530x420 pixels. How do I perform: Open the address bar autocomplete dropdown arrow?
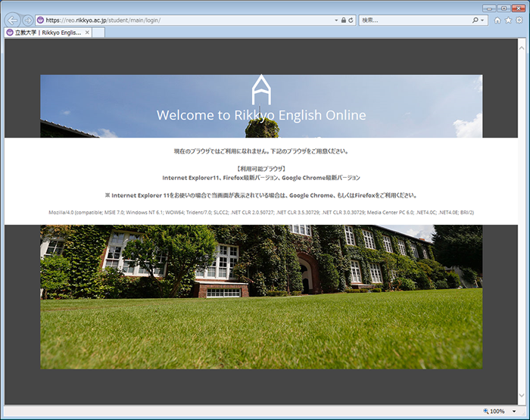click(x=336, y=20)
